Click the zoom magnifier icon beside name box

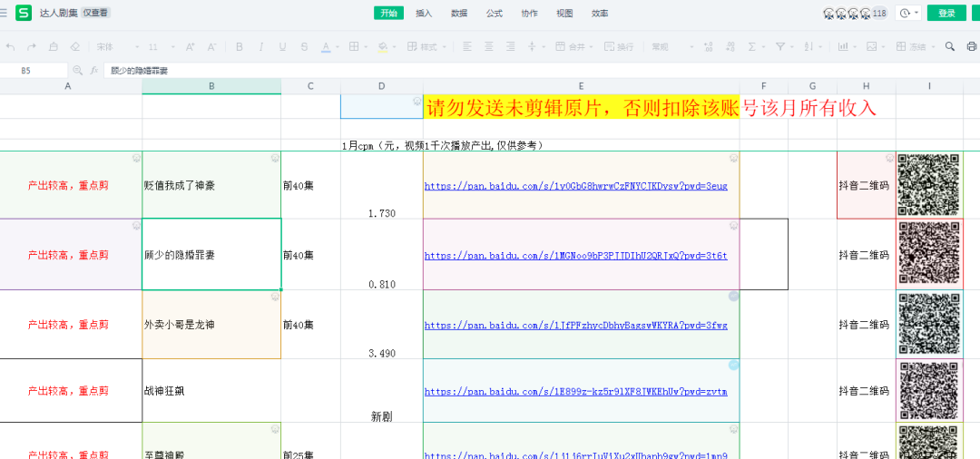77,71
